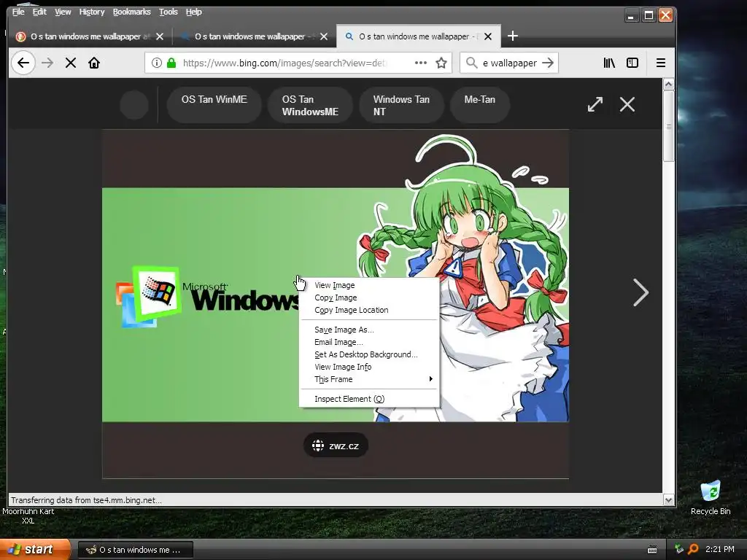This screenshot has width=747, height=560.
Task: Click the OS Tan WinME suggestion chip
Action: pyautogui.click(x=214, y=105)
